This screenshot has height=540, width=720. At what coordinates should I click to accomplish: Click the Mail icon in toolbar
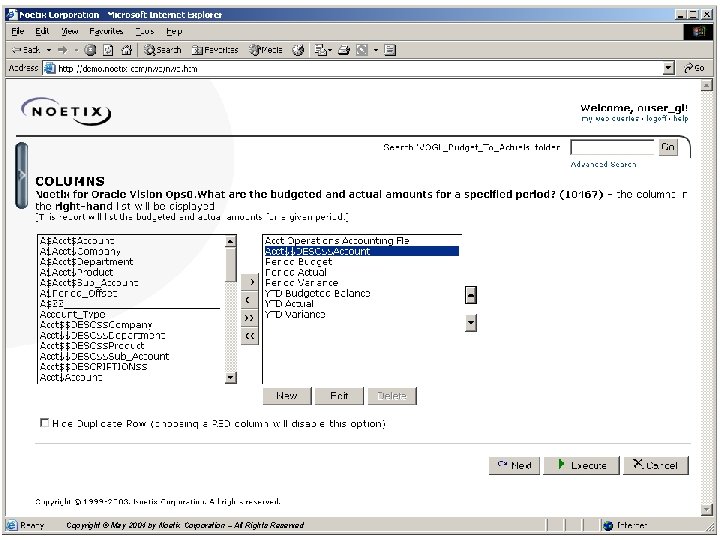[321, 50]
